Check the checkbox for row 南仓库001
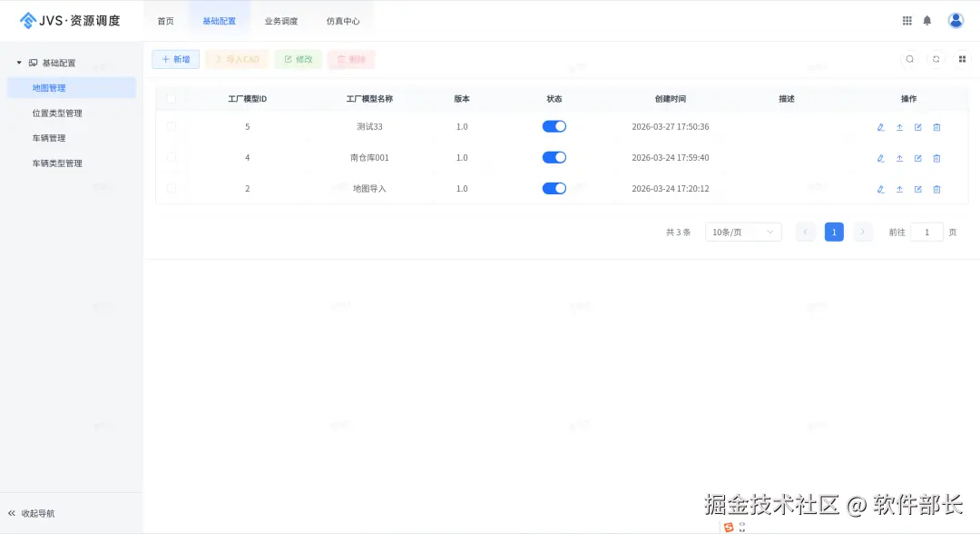Viewport: 980px width, 534px height. point(171,157)
